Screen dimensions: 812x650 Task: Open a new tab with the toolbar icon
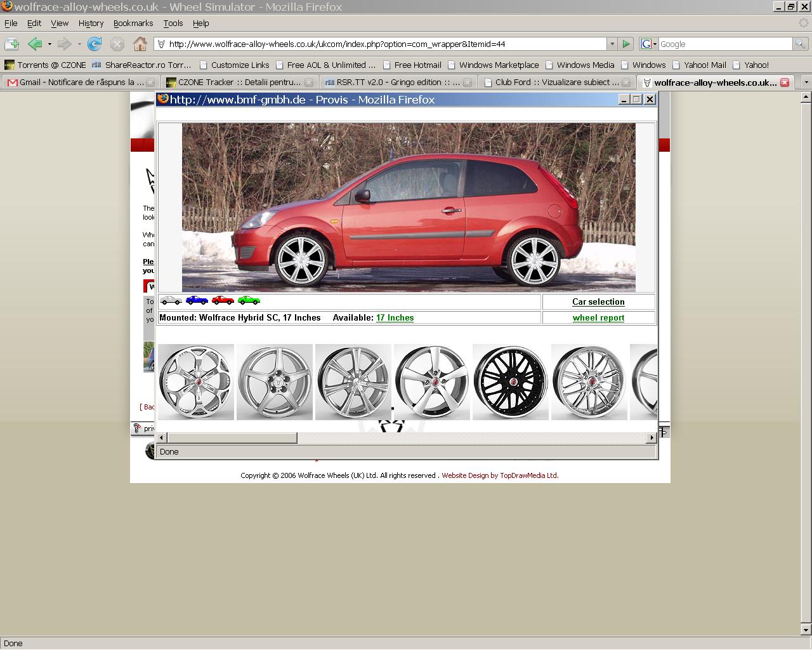pos(11,44)
